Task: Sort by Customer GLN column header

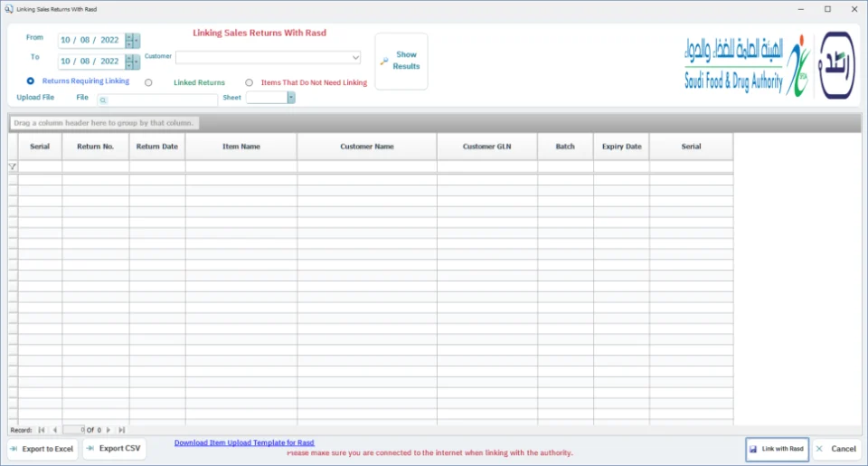Action: [487, 147]
